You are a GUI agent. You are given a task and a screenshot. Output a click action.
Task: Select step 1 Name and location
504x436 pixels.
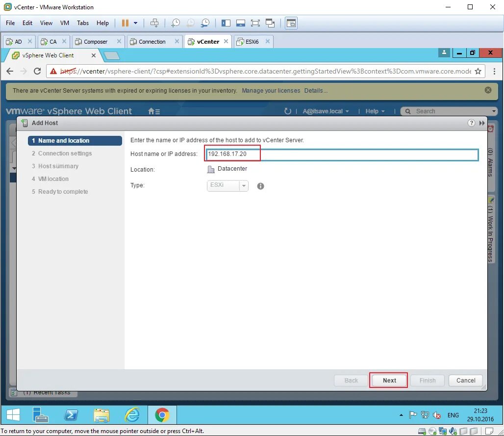[75, 140]
